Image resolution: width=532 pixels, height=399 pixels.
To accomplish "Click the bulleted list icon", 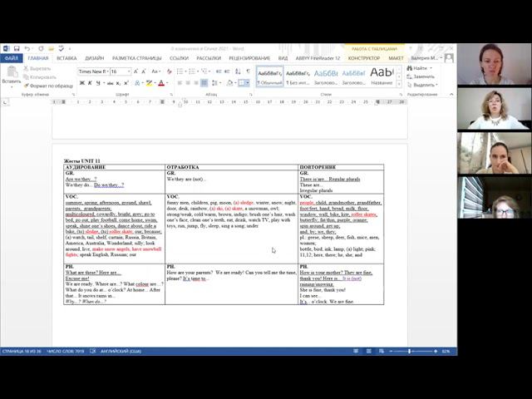I will point(180,71).
